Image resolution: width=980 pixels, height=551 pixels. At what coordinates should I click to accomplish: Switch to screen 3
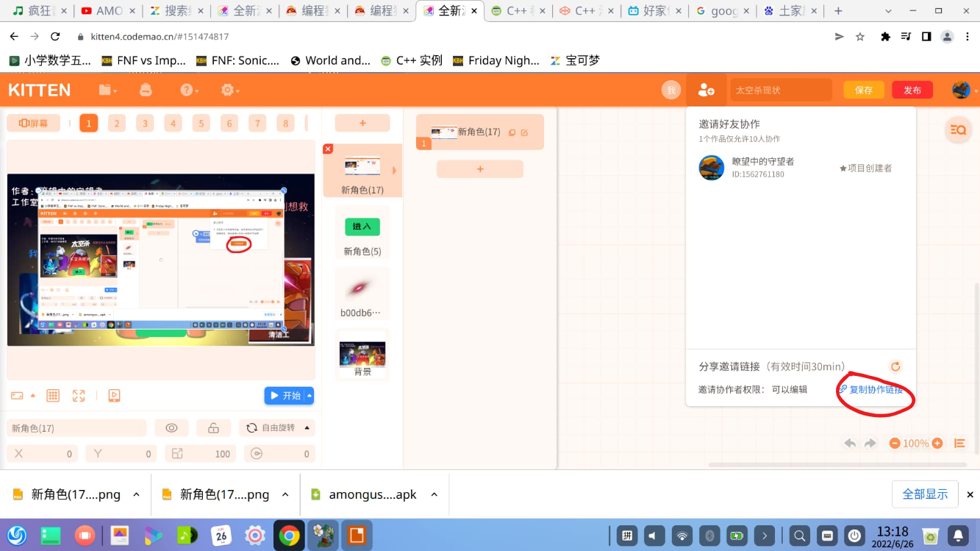145,124
